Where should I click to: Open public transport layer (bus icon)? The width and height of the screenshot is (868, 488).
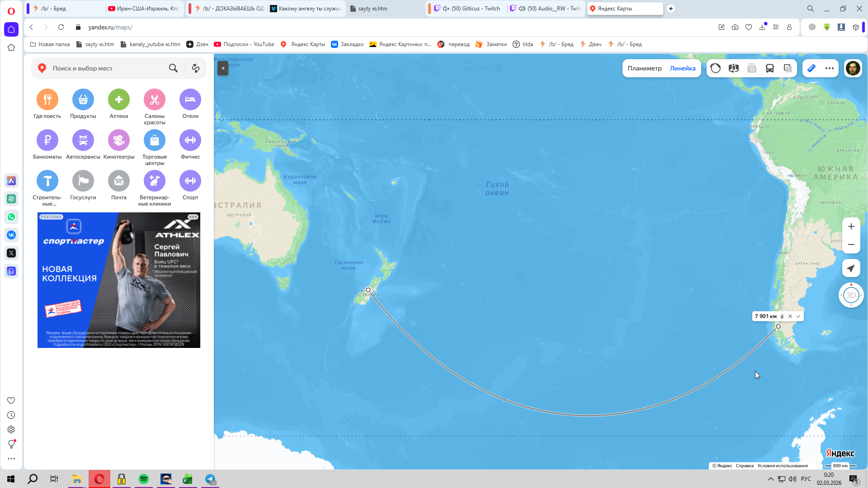(x=769, y=68)
